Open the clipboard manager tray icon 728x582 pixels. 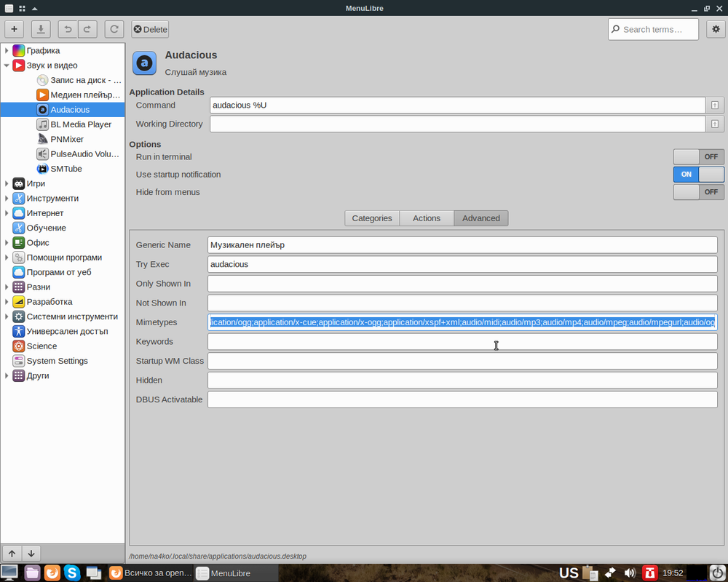click(590, 573)
